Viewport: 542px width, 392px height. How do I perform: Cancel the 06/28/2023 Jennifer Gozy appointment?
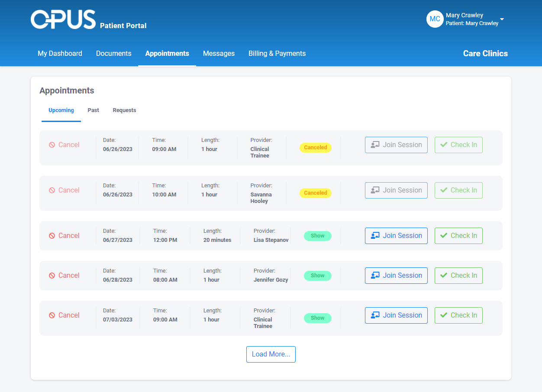pos(64,276)
